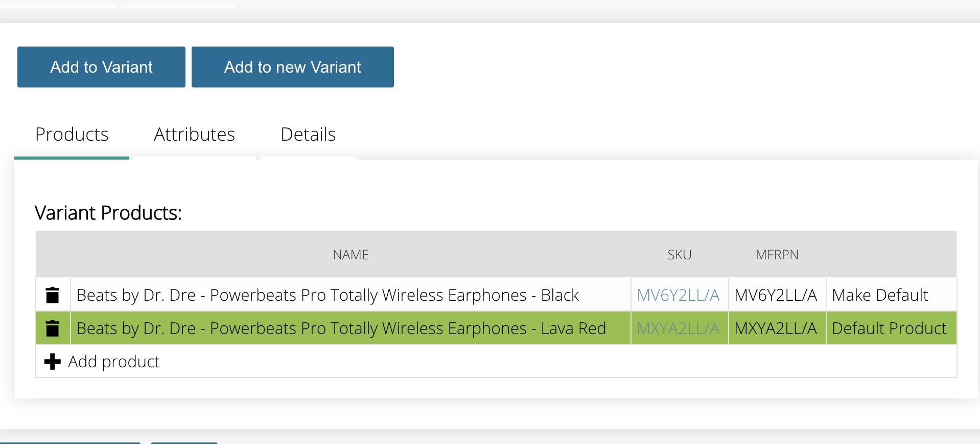The image size is (980, 444).
Task: Open the Attributes tab
Action: (x=194, y=135)
